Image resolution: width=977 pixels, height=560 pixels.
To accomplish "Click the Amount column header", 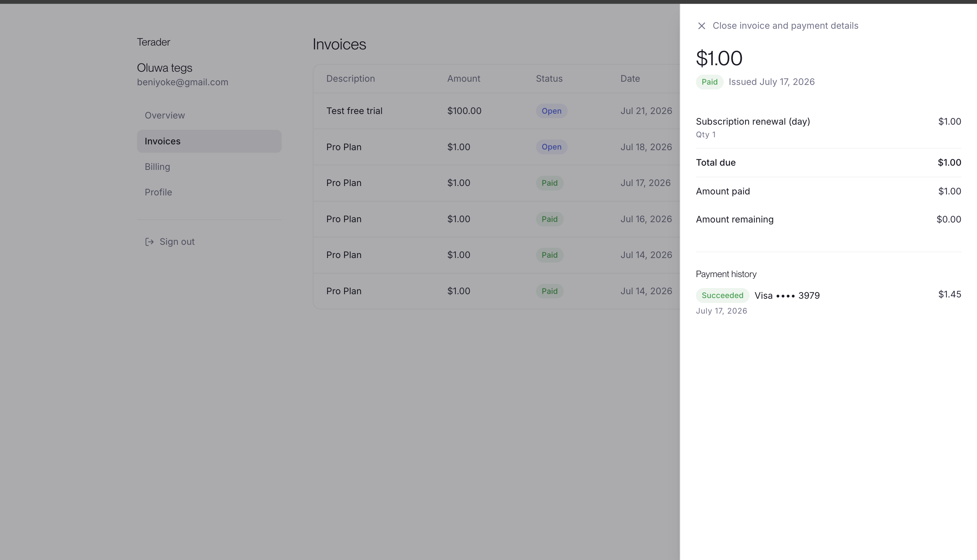I will click(x=464, y=78).
